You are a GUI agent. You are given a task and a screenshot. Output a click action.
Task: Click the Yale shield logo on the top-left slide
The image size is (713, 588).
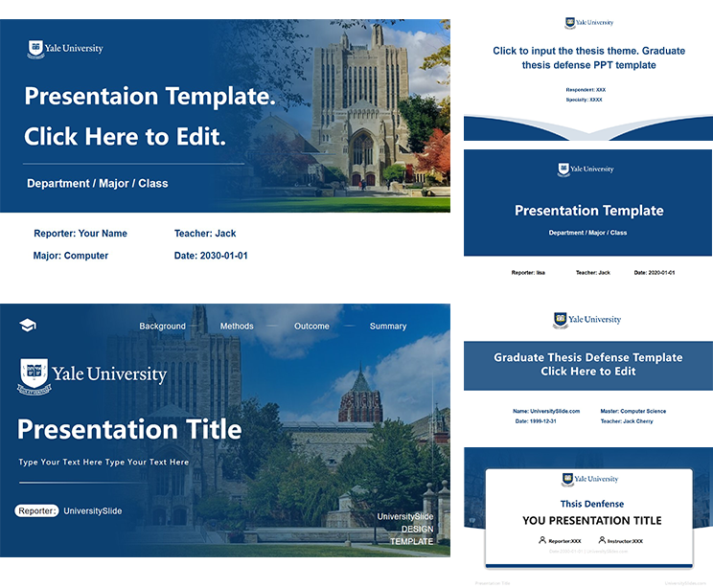pos(36,48)
